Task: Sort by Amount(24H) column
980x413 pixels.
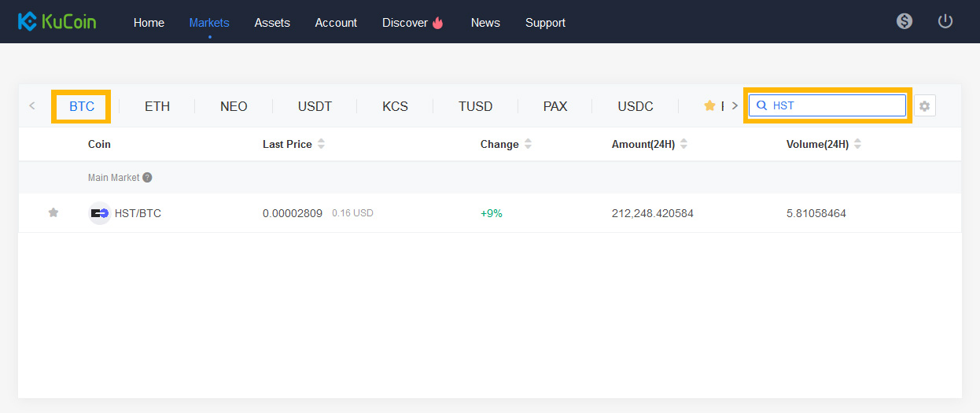Action: [650, 144]
